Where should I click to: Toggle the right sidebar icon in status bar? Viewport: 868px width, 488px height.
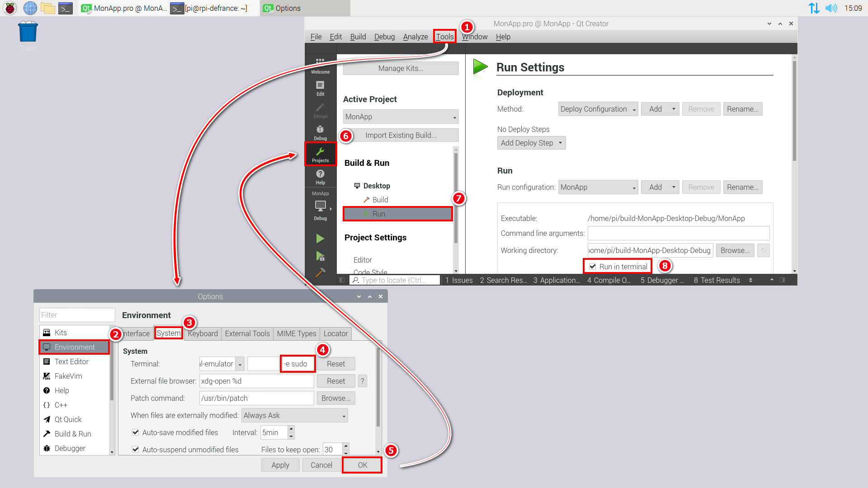[x=782, y=280]
